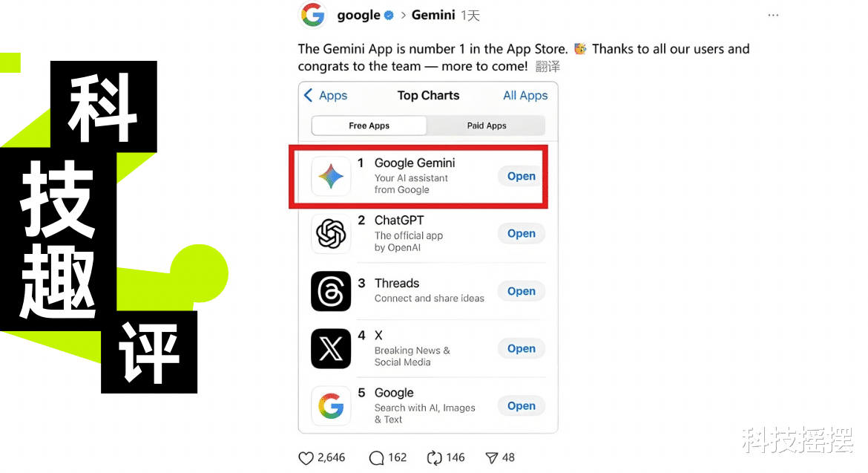Screen dimensions: 868x473
Task: Open the three-dot more options menu
Action: pos(773,16)
